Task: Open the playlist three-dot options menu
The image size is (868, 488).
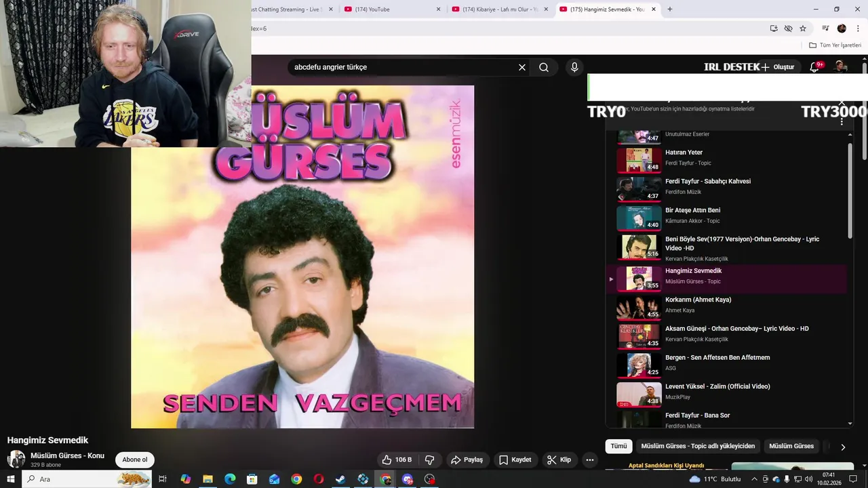Action: click(x=842, y=121)
